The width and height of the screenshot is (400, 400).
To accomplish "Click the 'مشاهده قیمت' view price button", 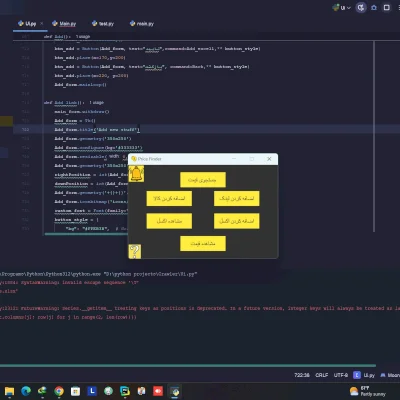I will pyautogui.click(x=203, y=244).
